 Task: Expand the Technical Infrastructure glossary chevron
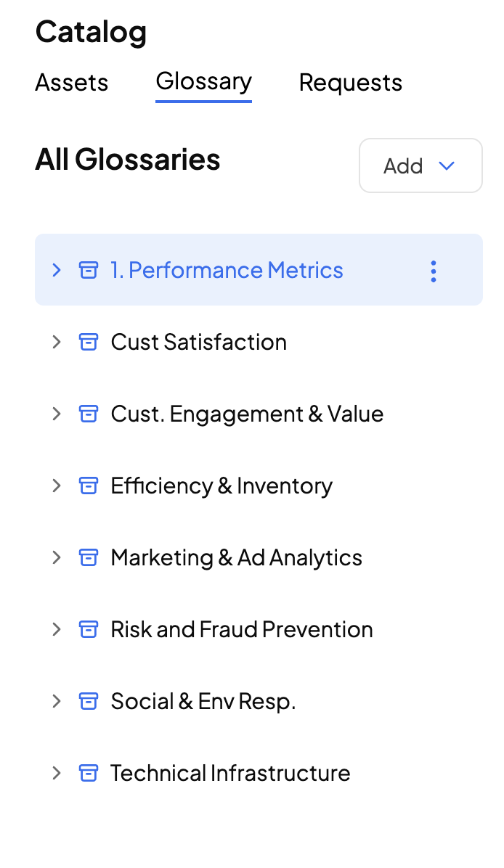(57, 774)
